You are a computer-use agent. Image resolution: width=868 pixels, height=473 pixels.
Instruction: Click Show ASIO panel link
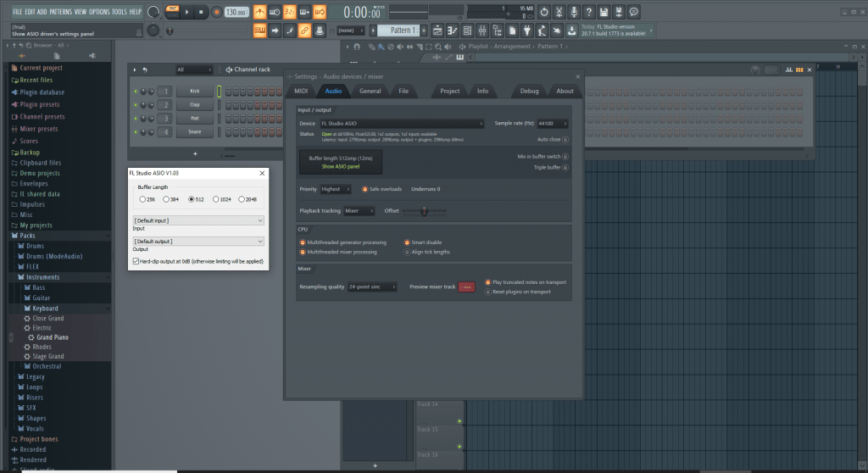click(x=341, y=167)
